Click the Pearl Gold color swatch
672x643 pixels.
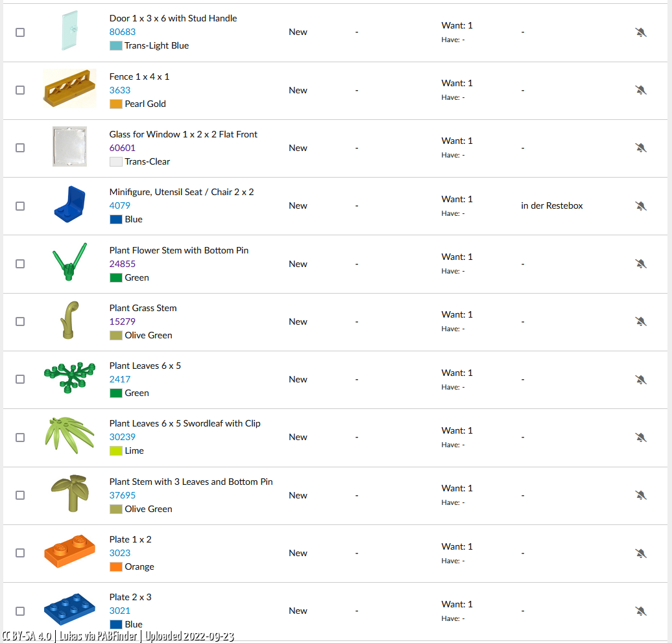pos(116,104)
